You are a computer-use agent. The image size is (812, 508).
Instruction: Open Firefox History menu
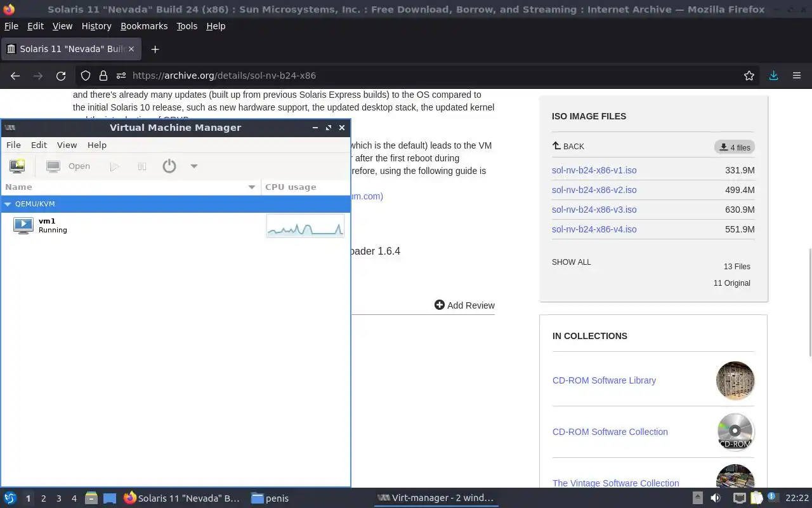(96, 26)
